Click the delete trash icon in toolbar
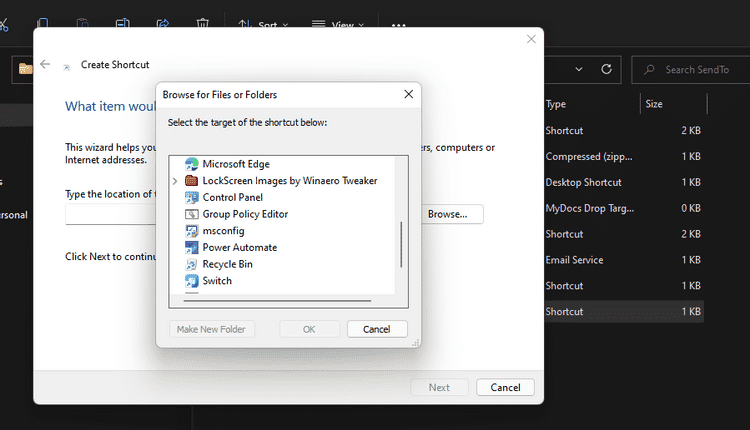The width and height of the screenshot is (750, 430). tap(203, 23)
